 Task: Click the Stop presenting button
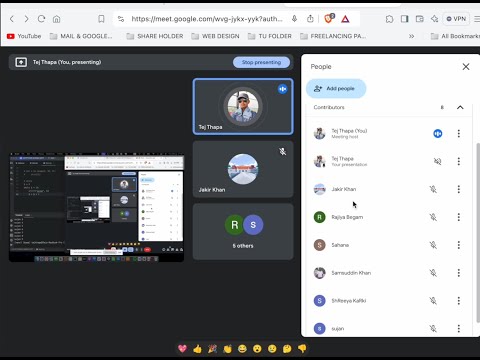(x=261, y=62)
